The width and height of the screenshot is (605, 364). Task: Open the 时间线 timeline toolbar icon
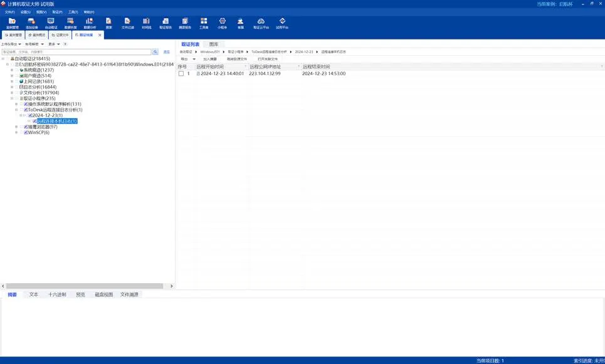click(x=146, y=23)
